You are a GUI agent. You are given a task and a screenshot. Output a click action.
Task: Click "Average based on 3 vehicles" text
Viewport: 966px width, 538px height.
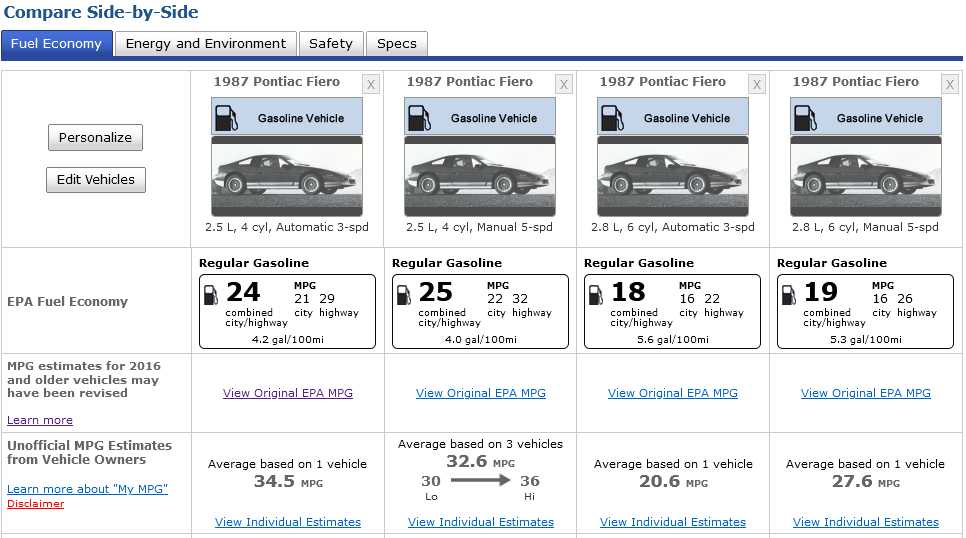[481, 444]
